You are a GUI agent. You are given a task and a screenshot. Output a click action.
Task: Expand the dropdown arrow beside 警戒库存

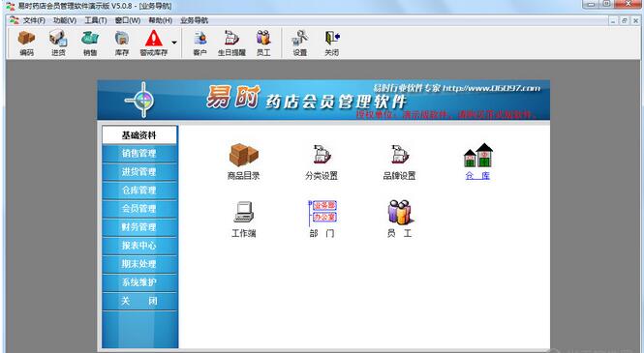pyautogui.click(x=174, y=43)
